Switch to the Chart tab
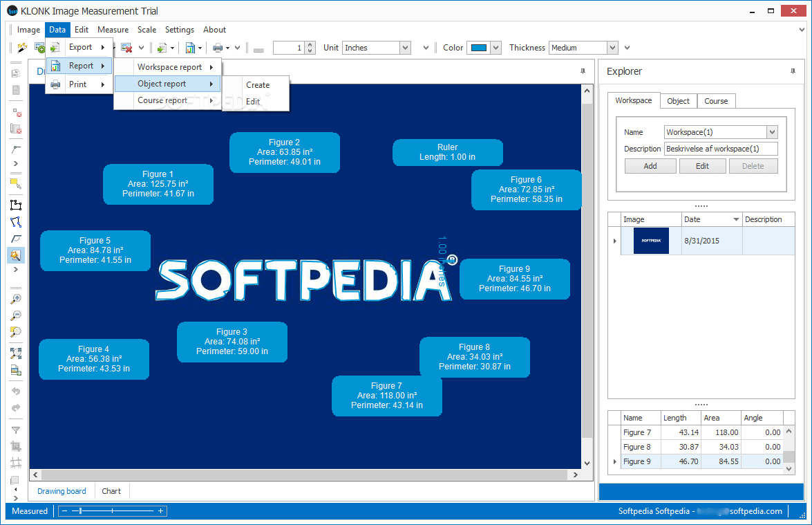This screenshot has width=812, height=525. 111,491
